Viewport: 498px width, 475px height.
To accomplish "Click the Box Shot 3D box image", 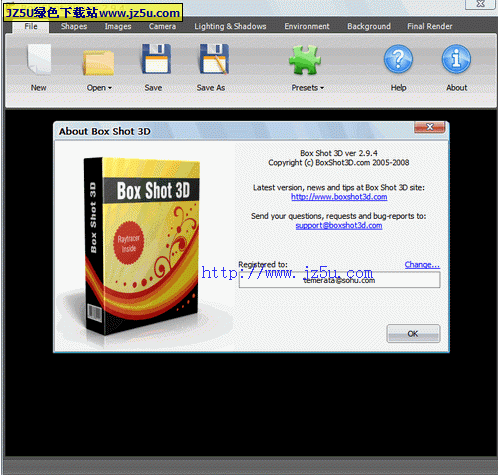I will (x=142, y=246).
